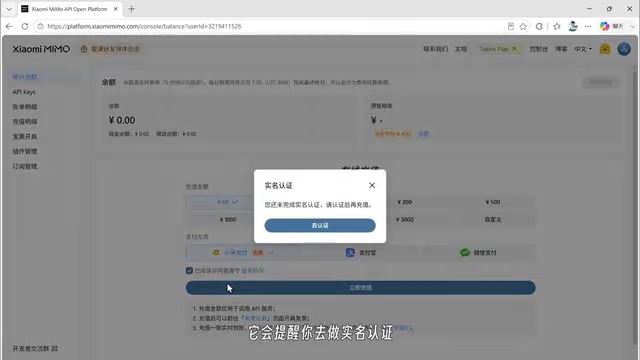The width and height of the screenshot is (640, 360).
Task: Open the user avatar menu
Action: coord(624,49)
